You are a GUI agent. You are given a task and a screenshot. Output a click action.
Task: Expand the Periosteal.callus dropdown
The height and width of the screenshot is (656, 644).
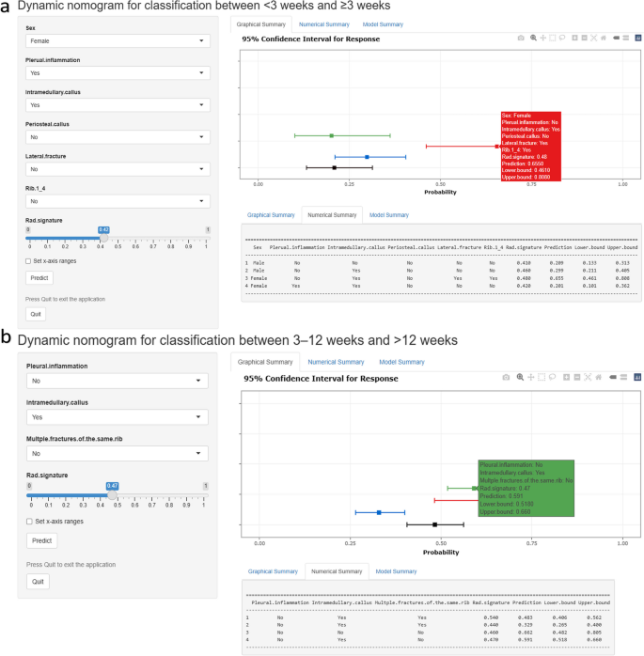[x=118, y=137]
